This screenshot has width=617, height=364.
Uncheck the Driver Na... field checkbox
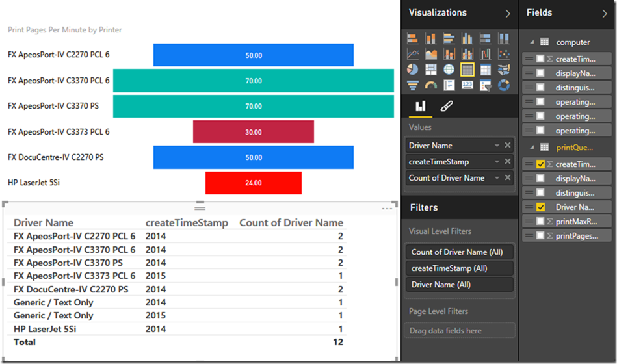540,207
